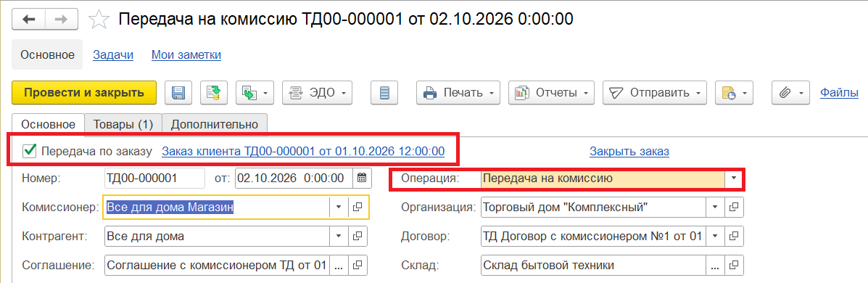Click the Комиссионер field Все для дома Магазин
This screenshot has width=868, height=283.
coord(216,207)
